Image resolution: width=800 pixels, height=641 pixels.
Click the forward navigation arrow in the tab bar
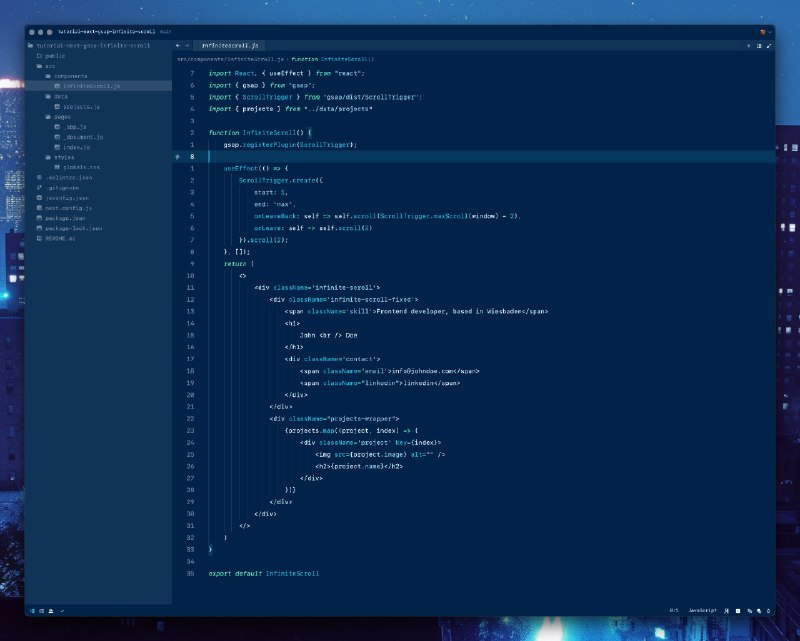(186, 46)
